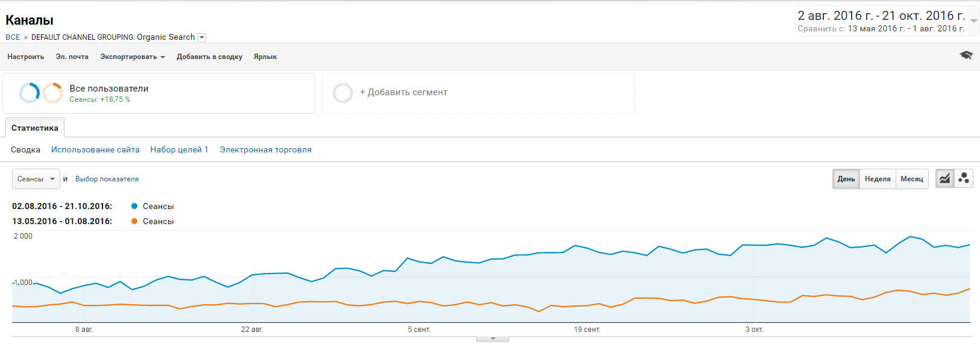
Task: Click the empty add-segment circle icon
Action: (x=343, y=93)
